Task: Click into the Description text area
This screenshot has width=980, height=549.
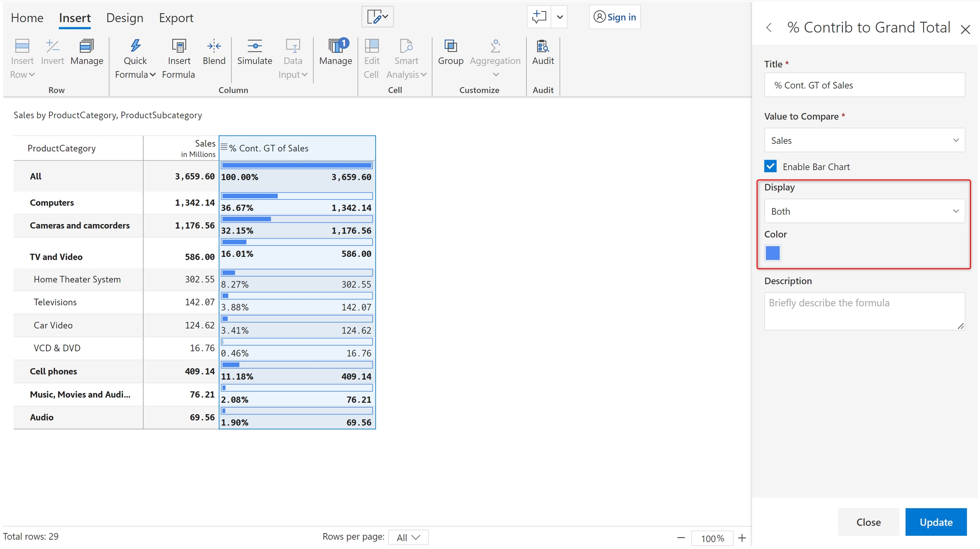Action: pyautogui.click(x=864, y=311)
